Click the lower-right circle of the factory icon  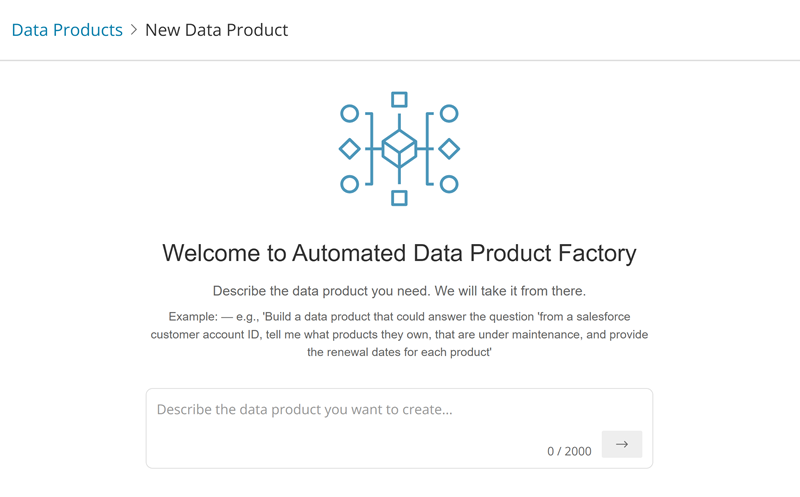point(449,184)
